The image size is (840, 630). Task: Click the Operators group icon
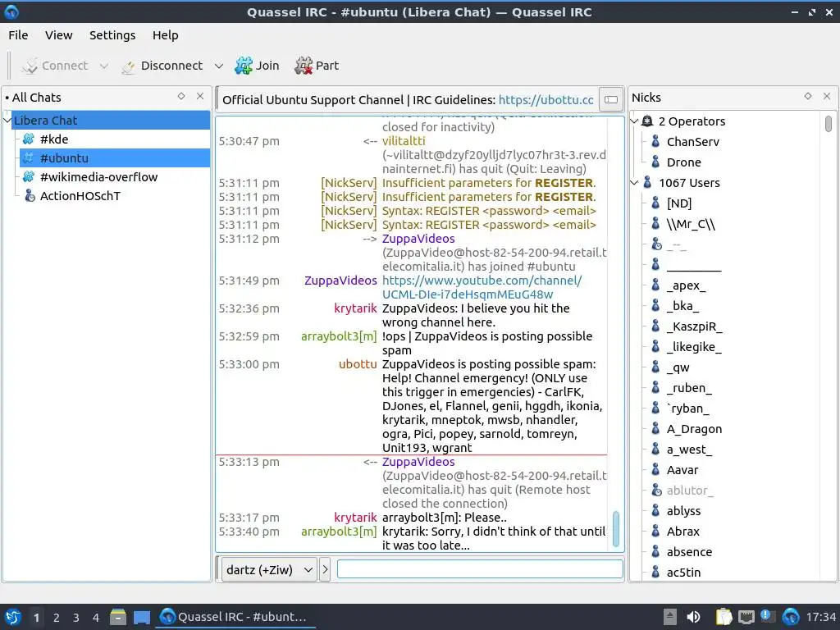(647, 121)
